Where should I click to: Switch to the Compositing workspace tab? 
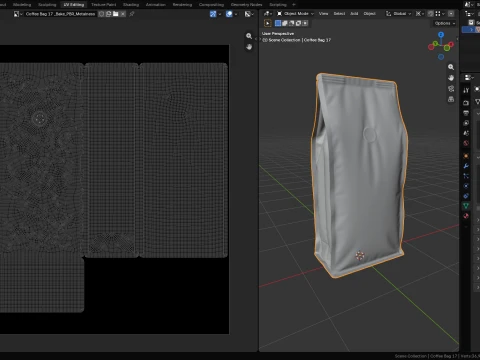tap(211, 5)
